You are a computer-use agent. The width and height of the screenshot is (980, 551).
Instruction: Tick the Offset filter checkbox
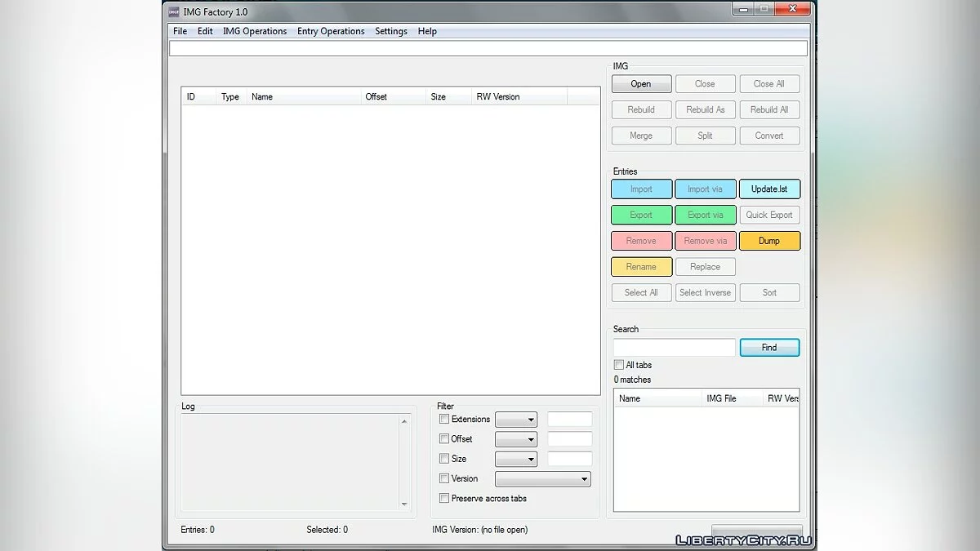click(x=444, y=439)
